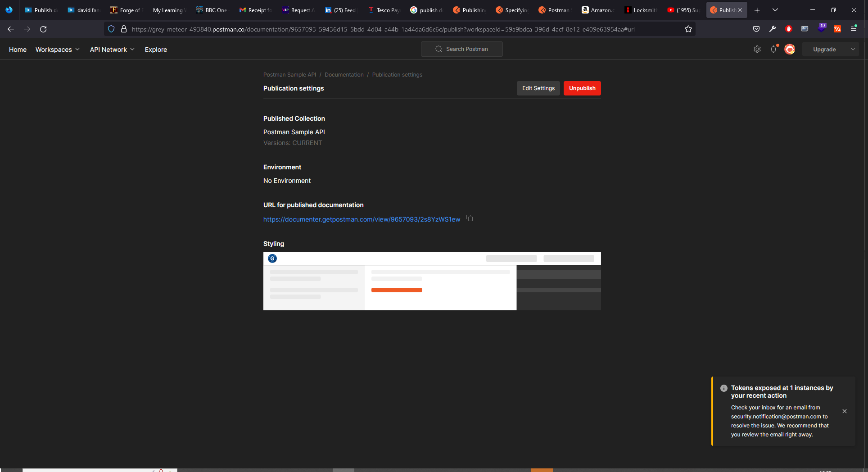Open a new browser tab

point(757,10)
